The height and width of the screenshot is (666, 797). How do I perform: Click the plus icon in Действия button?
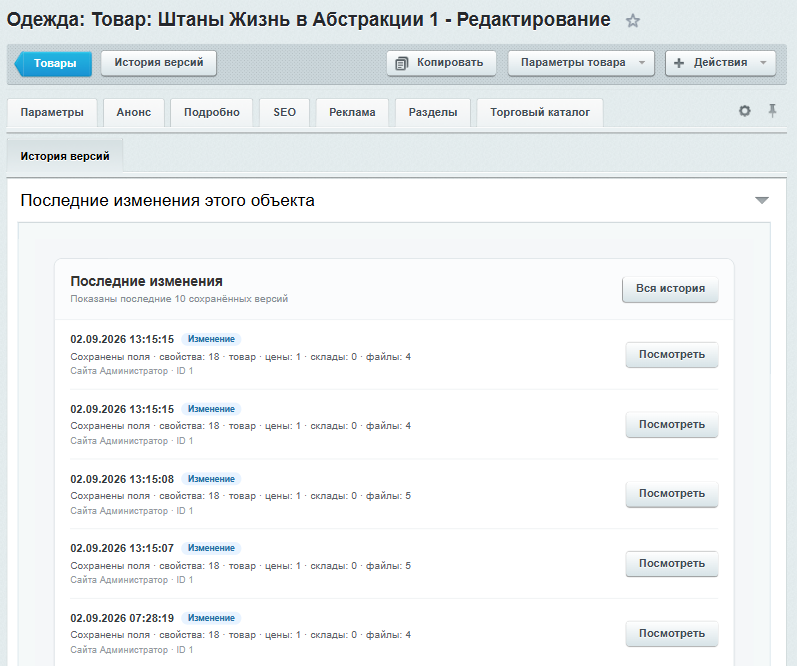tap(679, 63)
